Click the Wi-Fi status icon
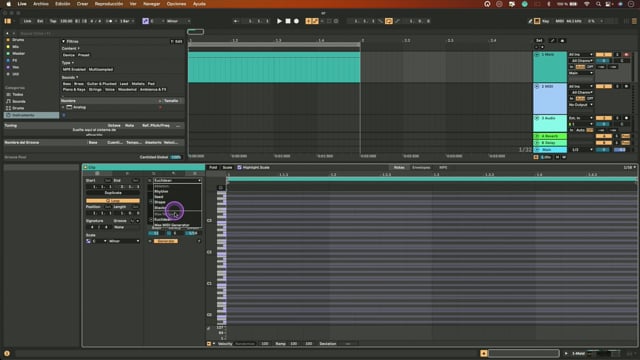The height and width of the screenshot is (360, 640). pyautogui.click(x=587, y=4)
